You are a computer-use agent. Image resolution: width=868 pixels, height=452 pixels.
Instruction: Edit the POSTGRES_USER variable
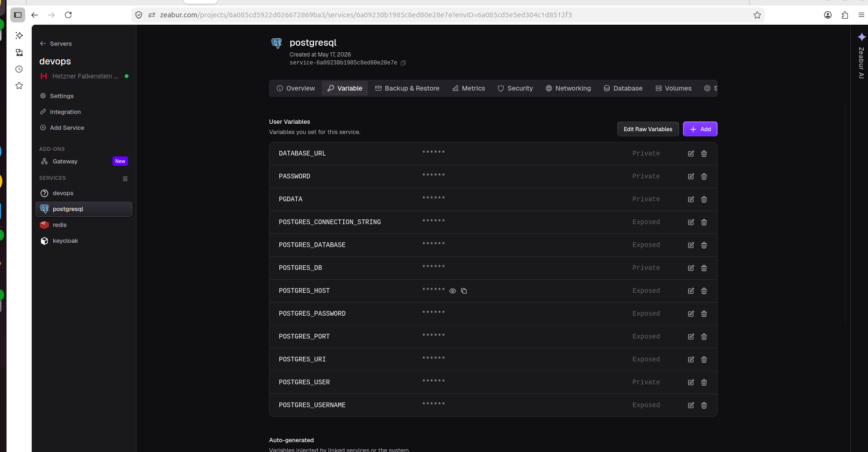click(691, 382)
